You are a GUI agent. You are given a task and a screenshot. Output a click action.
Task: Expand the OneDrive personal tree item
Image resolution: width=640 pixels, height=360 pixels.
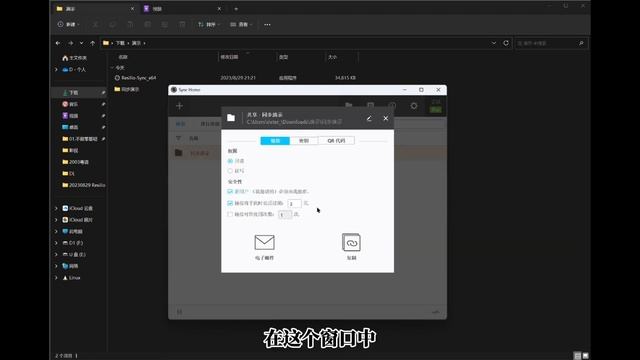click(56, 69)
